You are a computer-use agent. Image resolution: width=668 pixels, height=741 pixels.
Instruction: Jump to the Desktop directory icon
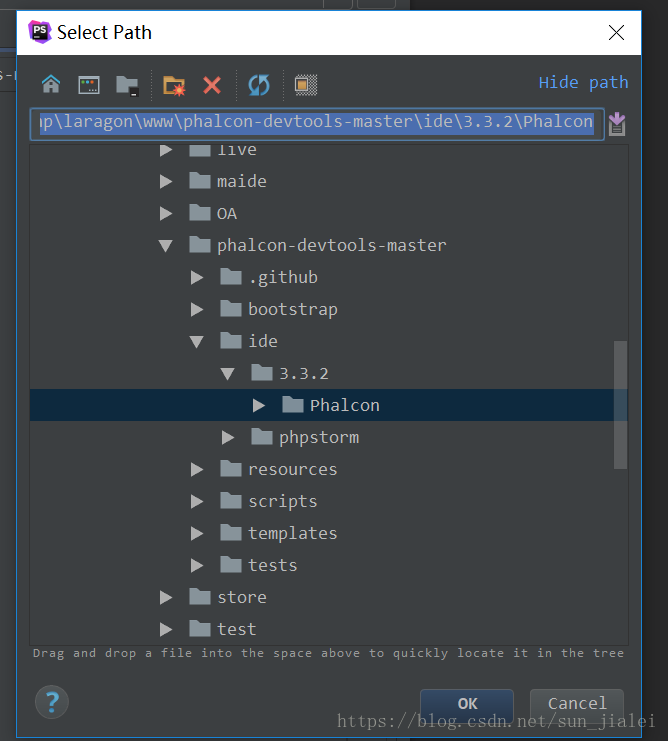pyautogui.click(x=89, y=85)
